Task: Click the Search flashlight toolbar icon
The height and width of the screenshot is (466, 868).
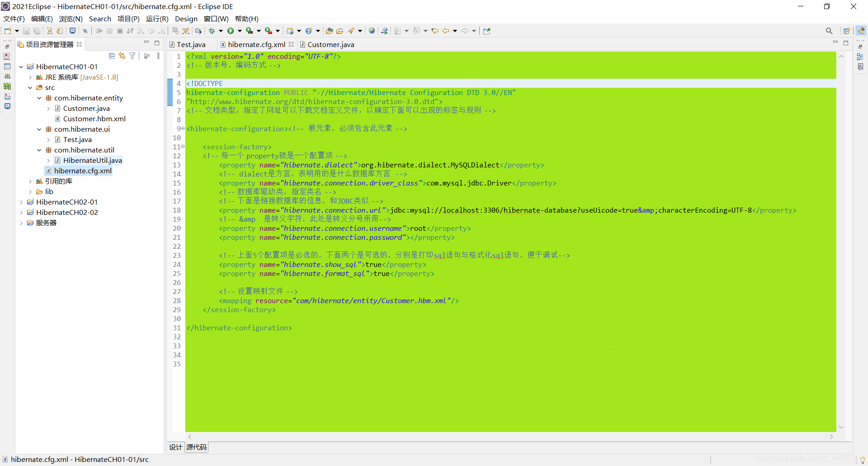Action: coord(351,31)
